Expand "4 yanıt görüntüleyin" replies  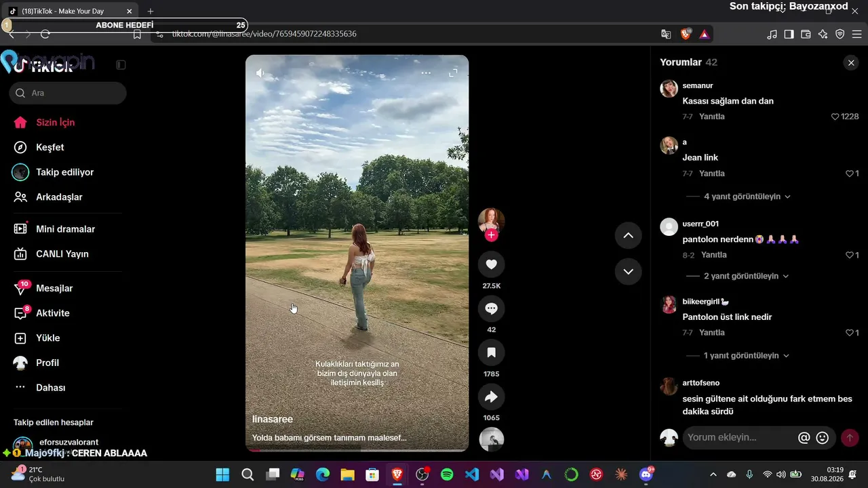[747, 197]
